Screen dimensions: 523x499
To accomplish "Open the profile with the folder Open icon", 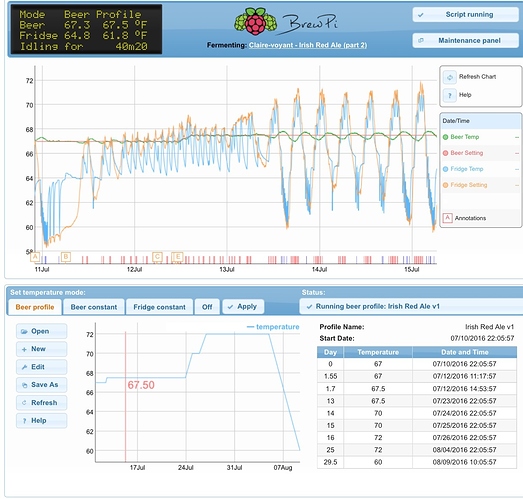I will [x=41, y=331].
